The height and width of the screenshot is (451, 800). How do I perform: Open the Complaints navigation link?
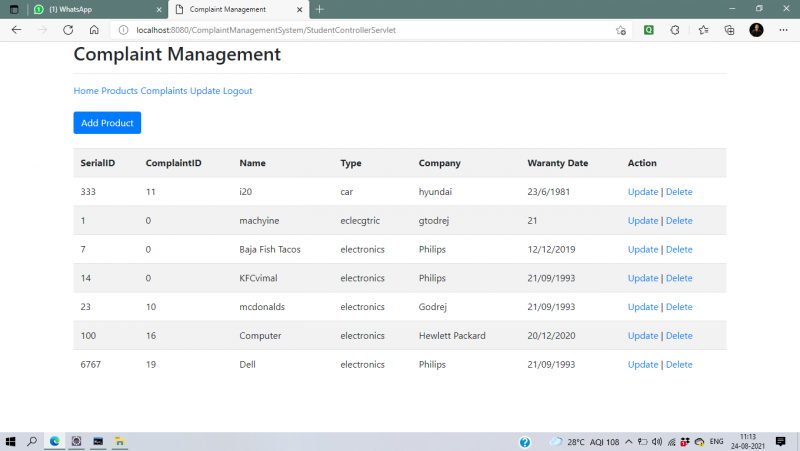coord(164,91)
